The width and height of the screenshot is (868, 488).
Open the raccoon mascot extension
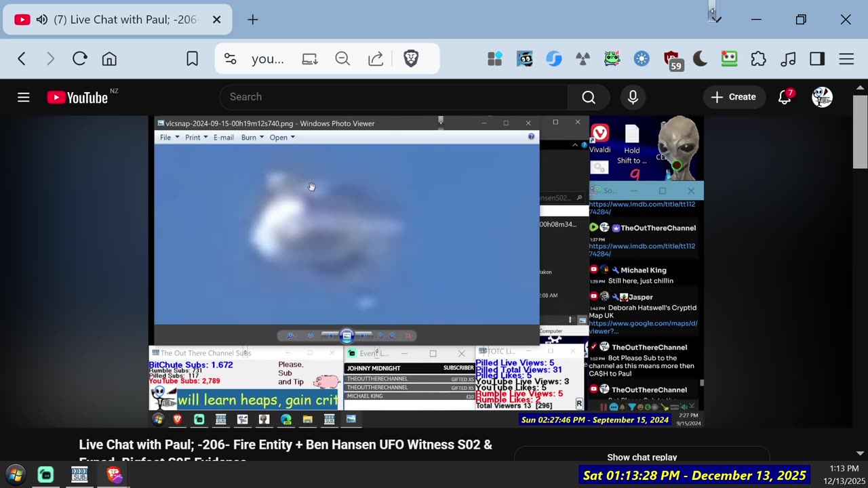pyautogui.click(x=525, y=59)
